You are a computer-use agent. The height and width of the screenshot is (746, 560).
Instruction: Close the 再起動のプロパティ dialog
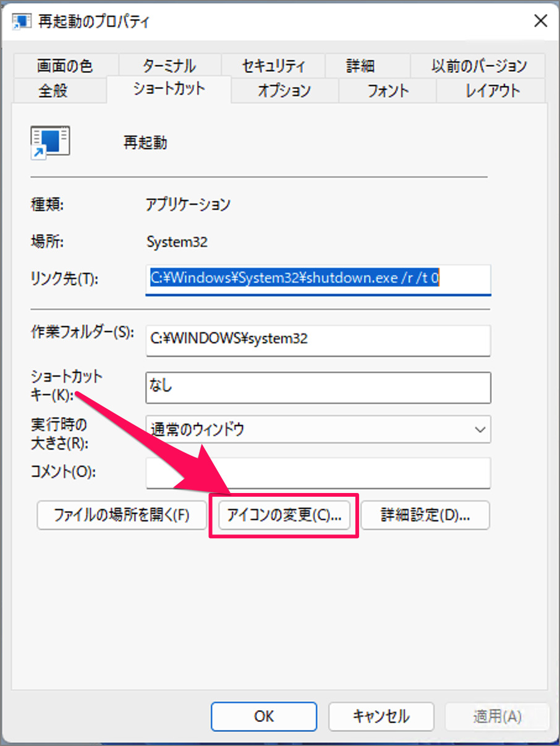tap(540, 22)
